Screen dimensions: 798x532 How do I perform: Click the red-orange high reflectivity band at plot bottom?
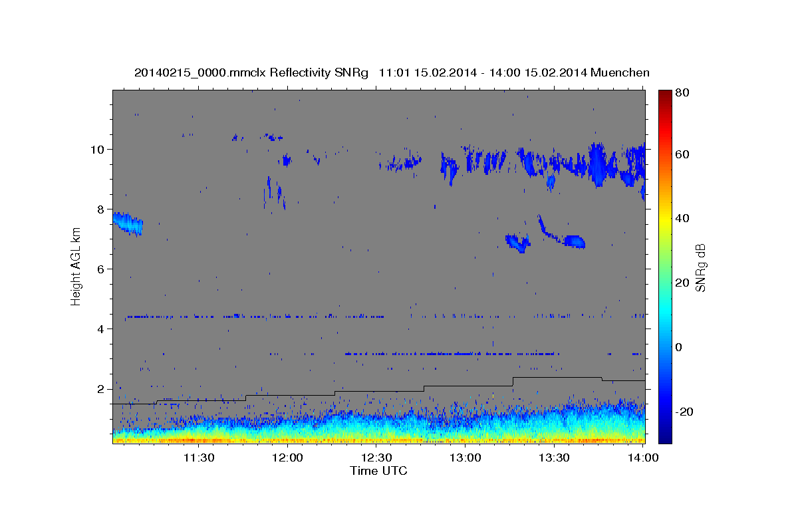point(379,440)
